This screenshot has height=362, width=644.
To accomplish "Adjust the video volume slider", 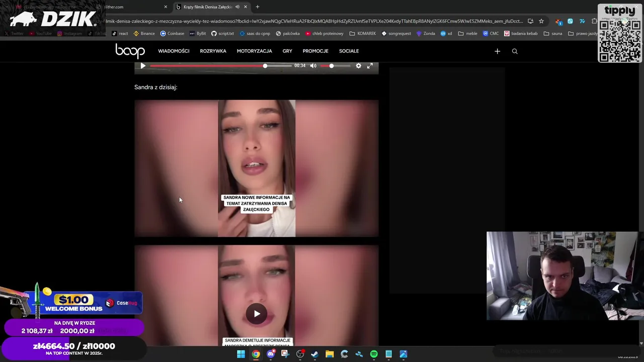I will click(335, 66).
